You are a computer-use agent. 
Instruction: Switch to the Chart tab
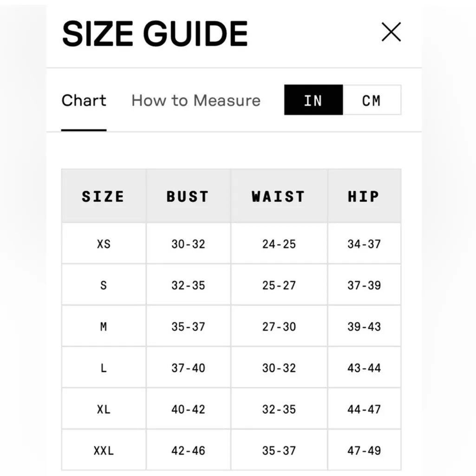click(84, 100)
